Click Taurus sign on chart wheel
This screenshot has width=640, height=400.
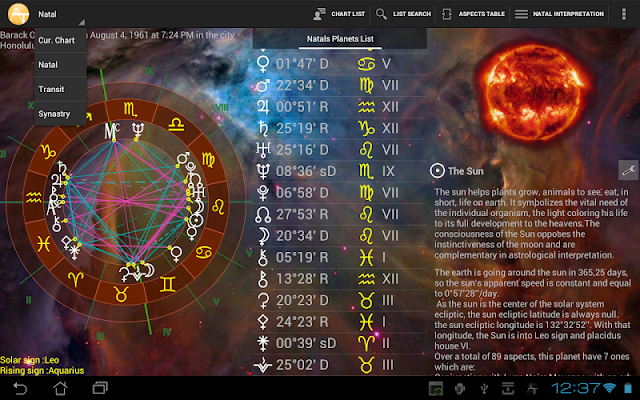pyautogui.click(x=121, y=294)
